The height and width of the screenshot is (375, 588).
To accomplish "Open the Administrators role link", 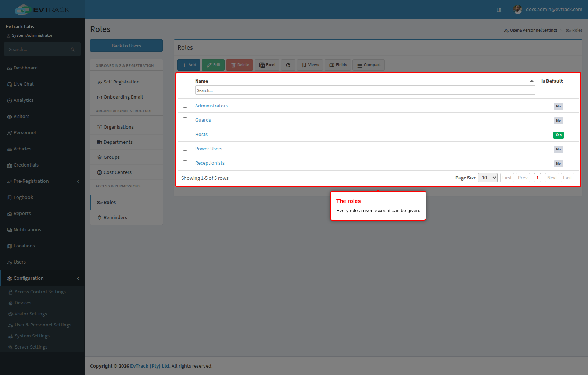I will [211, 106].
